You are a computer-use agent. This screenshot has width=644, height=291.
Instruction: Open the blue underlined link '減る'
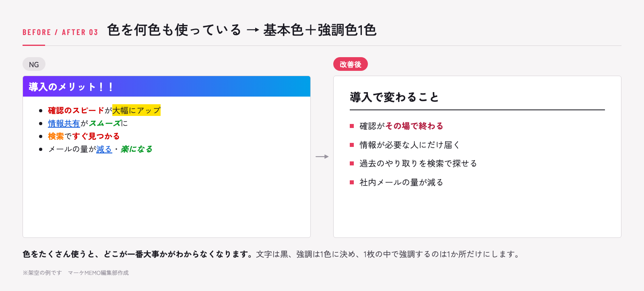(x=104, y=149)
